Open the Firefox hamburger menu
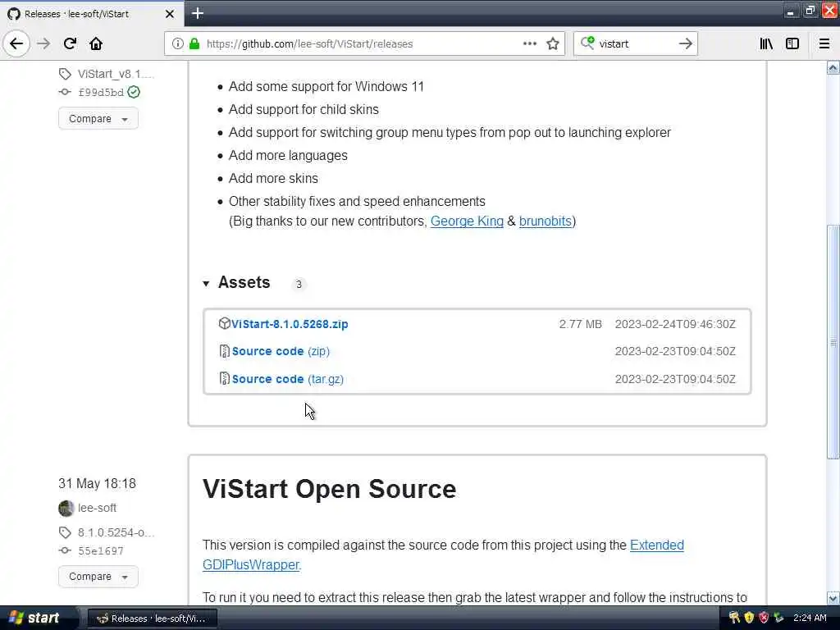840x630 pixels. click(x=824, y=43)
